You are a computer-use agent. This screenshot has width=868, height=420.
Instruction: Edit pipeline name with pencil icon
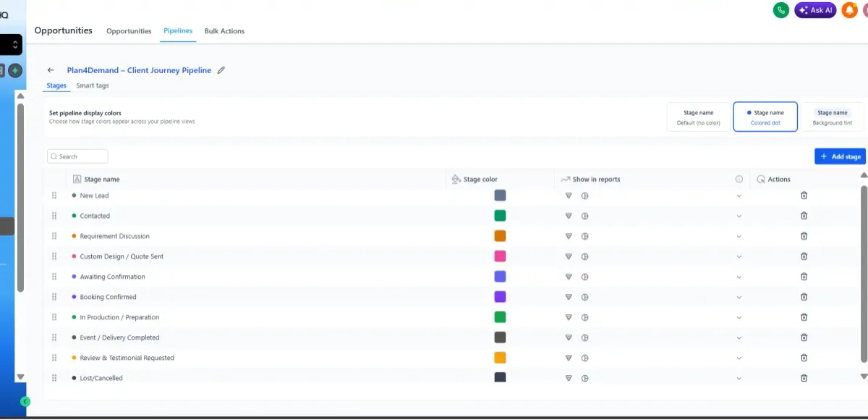[221, 70]
